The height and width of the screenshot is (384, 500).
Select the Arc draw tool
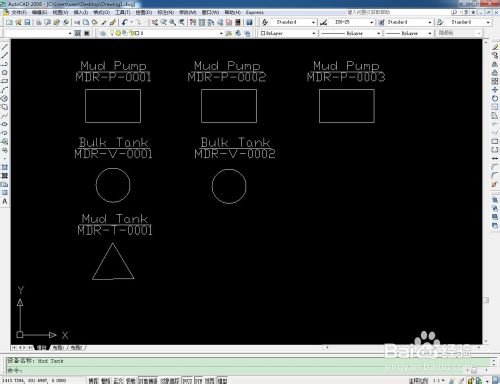[x=5, y=90]
